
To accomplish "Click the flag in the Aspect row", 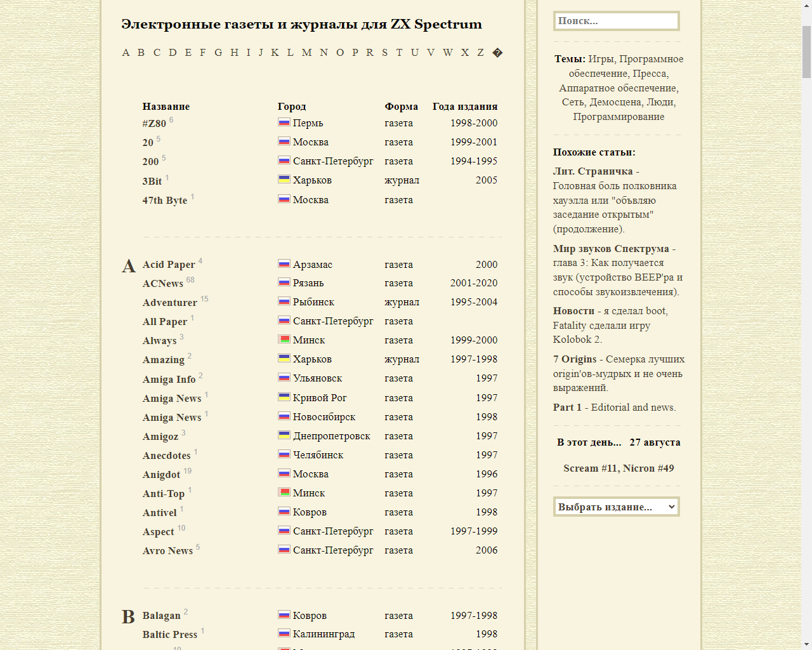I will pyautogui.click(x=284, y=531).
